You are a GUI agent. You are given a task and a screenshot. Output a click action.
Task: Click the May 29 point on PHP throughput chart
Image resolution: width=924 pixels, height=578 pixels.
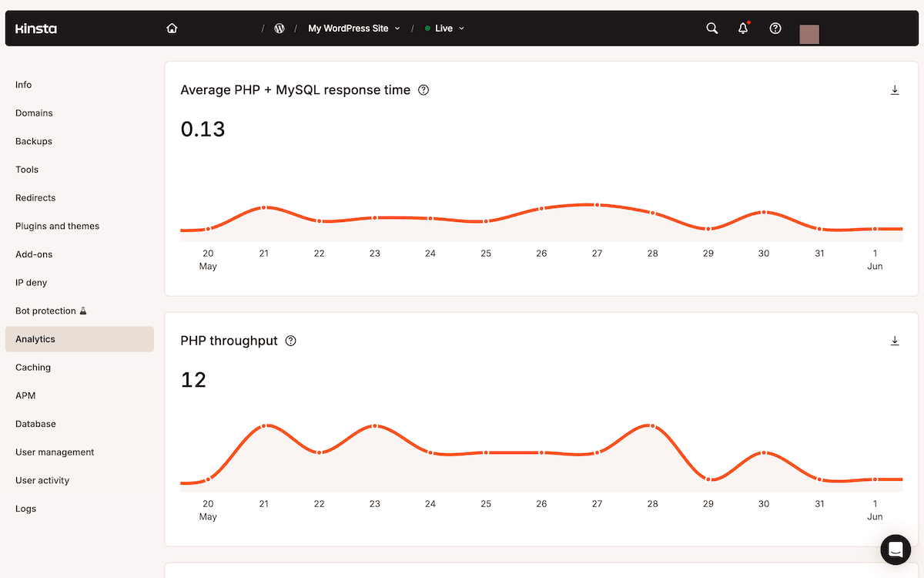pos(708,479)
